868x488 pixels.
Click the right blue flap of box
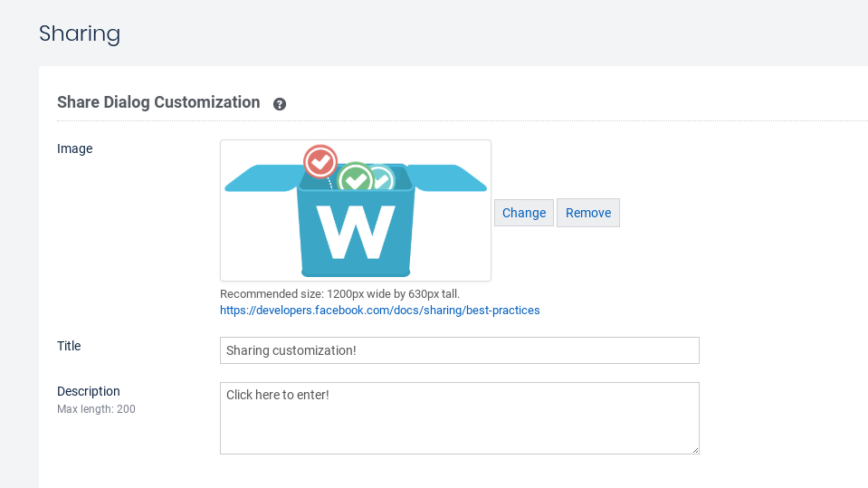click(451, 177)
